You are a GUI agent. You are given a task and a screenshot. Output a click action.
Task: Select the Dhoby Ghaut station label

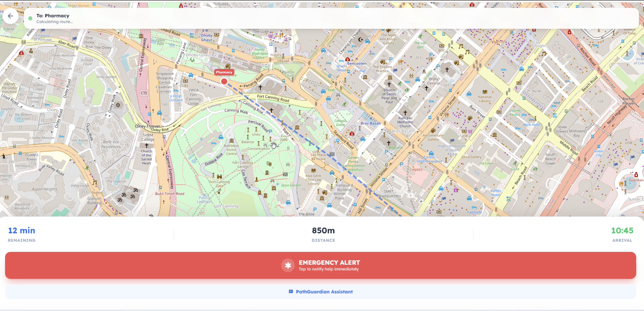pos(207,37)
